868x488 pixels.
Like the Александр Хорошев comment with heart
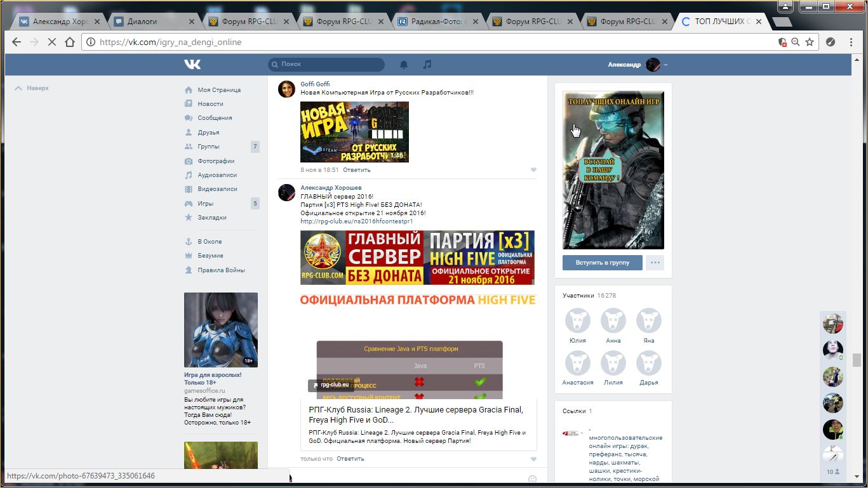(x=533, y=459)
